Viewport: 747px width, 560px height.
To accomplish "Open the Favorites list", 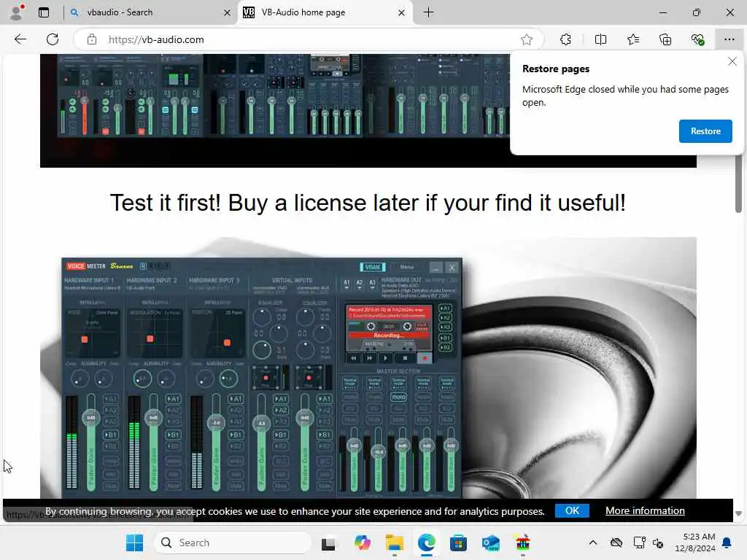I will (633, 39).
